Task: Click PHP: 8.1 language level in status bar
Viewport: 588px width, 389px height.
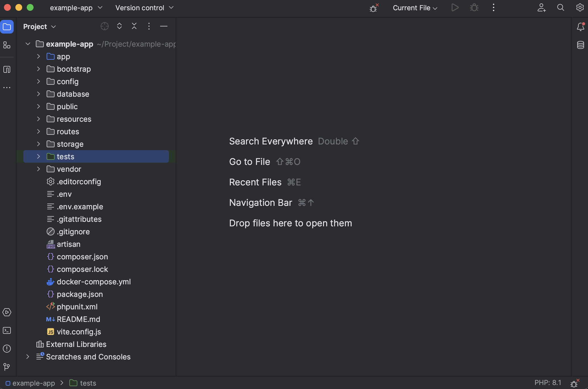Action: [x=548, y=383]
